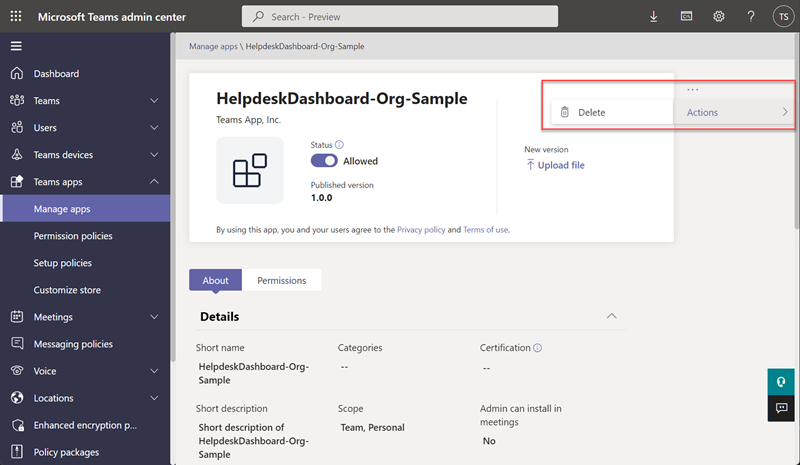This screenshot has height=465, width=800.
Task: Switch to the About tab
Action: [215, 280]
